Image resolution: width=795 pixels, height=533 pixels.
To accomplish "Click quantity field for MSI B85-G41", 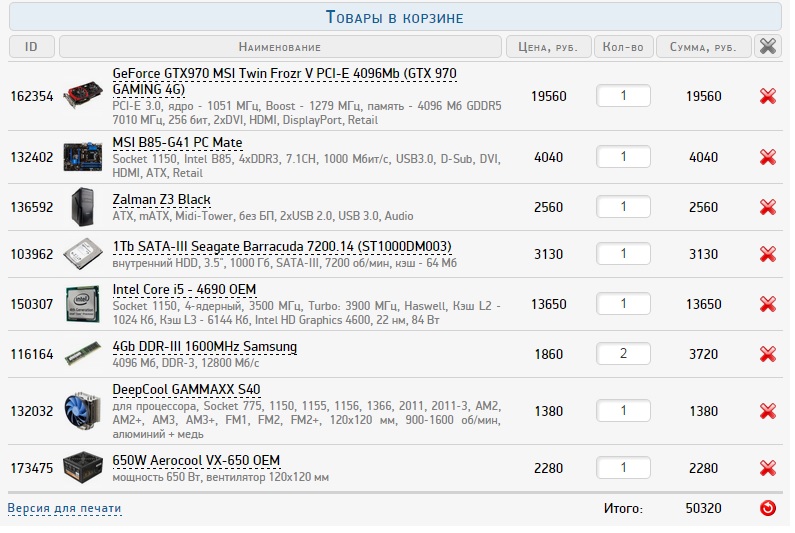I will tap(623, 157).
